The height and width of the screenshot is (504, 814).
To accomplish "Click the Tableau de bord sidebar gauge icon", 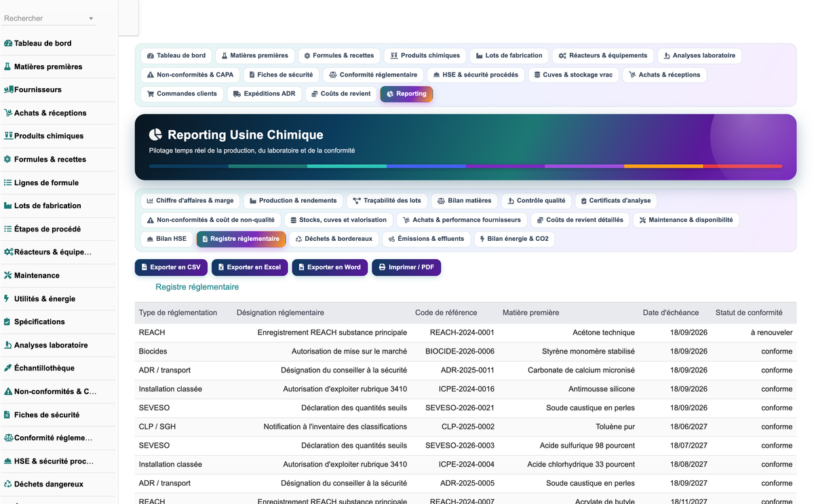I will (8, 43).
